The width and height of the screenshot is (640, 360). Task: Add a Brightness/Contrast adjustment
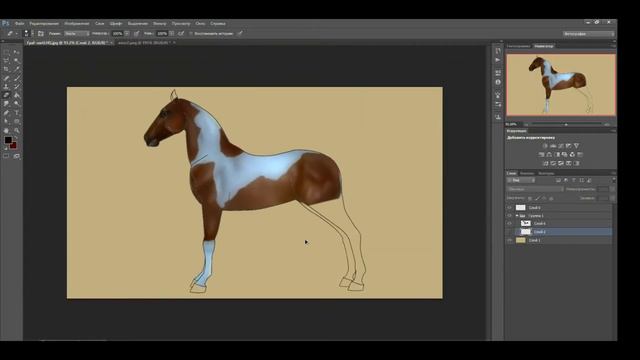545,146
